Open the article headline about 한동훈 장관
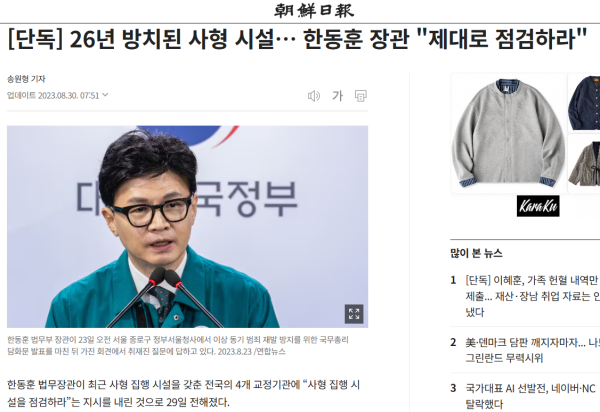The height and width of the screenshot is (412, 600). tap(297, 39)
